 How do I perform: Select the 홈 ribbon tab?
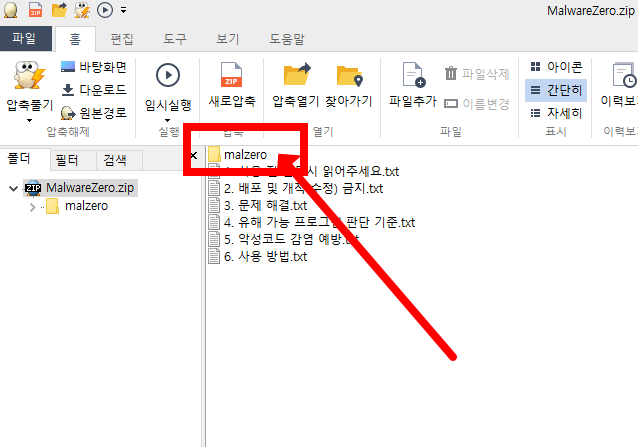pyautogui.click(x=75, y=39)
